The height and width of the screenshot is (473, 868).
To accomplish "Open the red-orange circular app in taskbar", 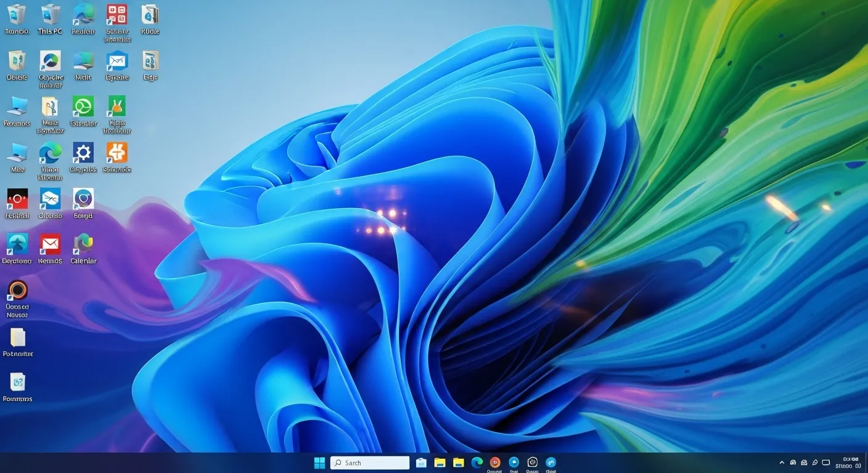I will click(x=494, y=462).
